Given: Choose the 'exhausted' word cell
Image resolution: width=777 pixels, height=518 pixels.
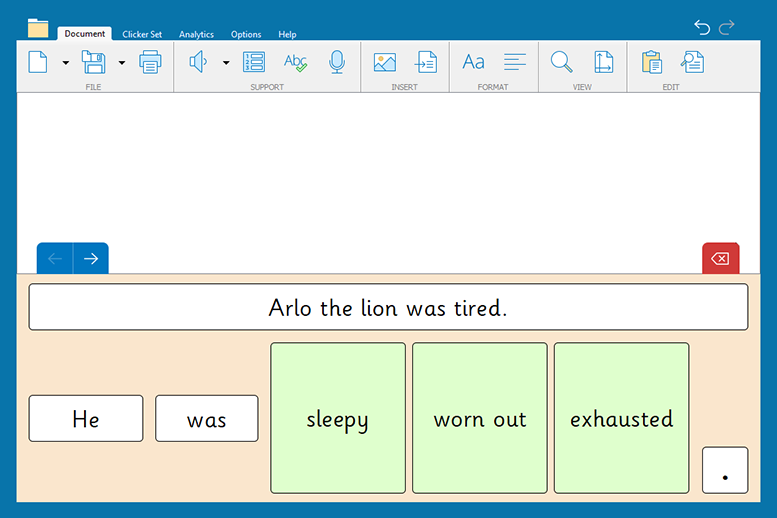Looking at the screenshot, I should click(x=621, y=418).
